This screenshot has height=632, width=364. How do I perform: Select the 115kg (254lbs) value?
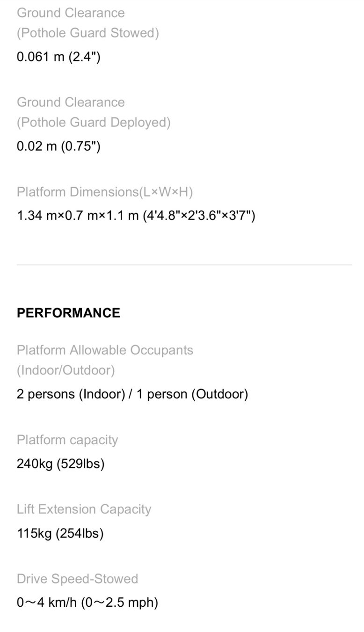pos(60,533)
